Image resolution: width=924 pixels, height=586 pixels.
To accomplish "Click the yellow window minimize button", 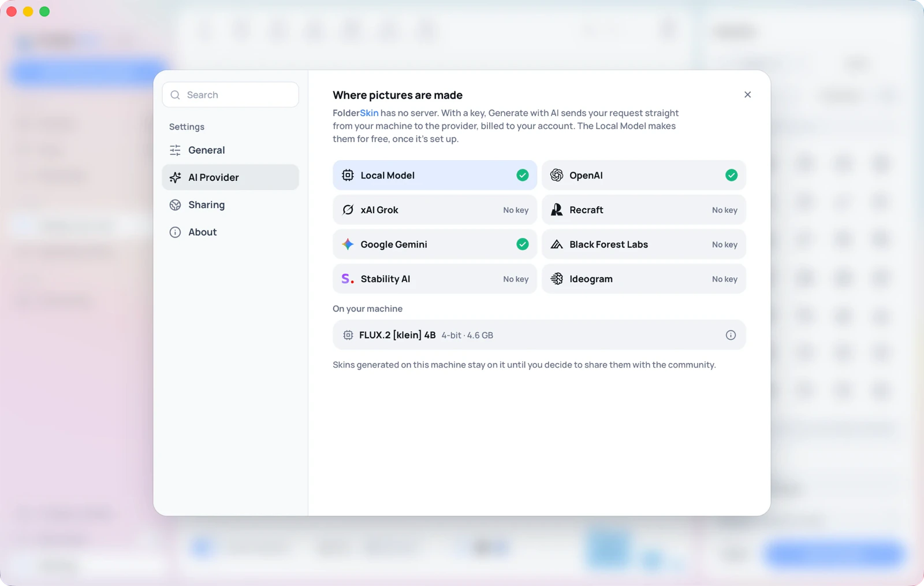I will [28, 12].
